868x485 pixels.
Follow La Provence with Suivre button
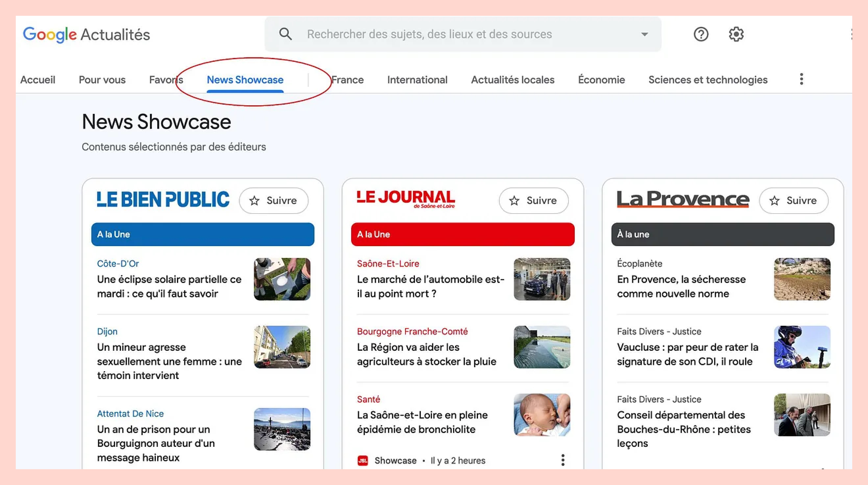(794, 201)
